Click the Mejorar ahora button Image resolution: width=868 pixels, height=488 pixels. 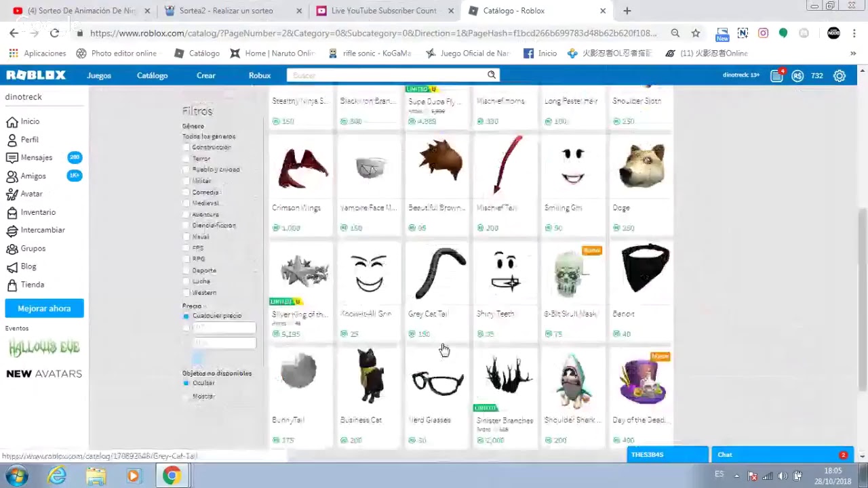[44, 308]
